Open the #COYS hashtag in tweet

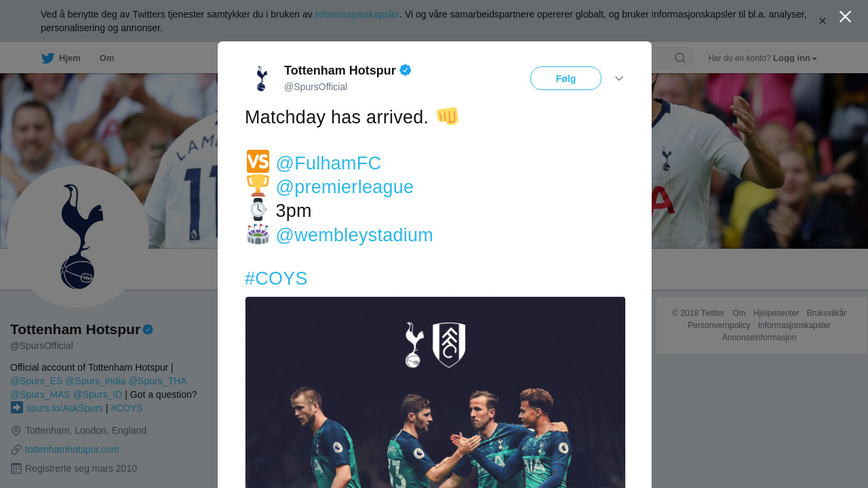click(276, 279)
